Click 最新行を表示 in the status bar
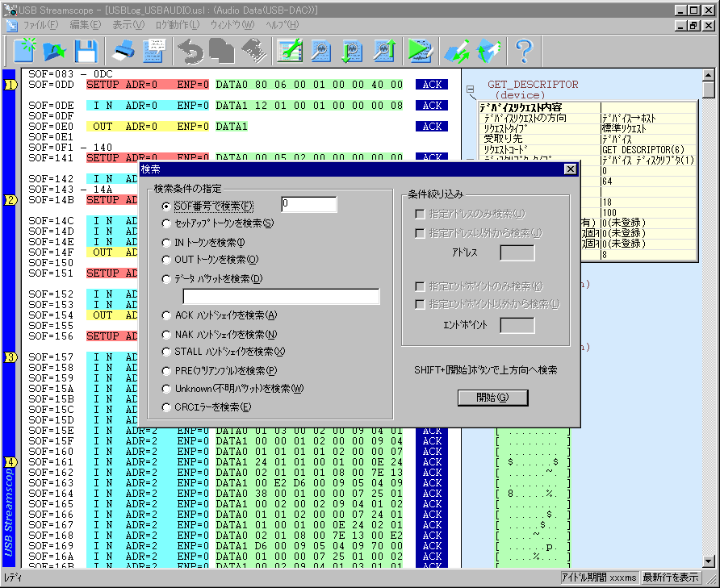The image size is (720, 588). 671,578
